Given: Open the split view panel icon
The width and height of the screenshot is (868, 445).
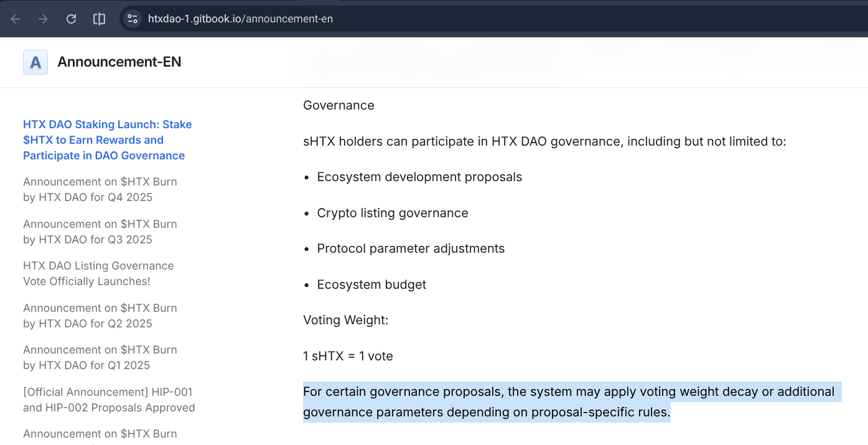Looking at the screenshot, I should [99, 19].
